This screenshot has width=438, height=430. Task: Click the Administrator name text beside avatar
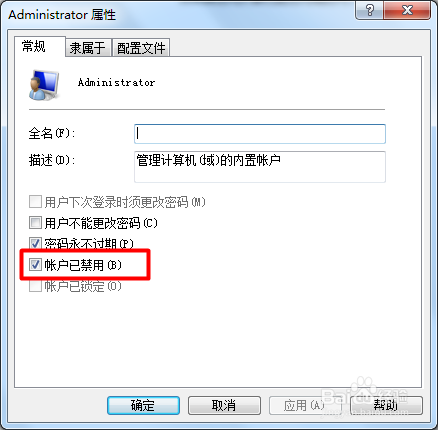pos(116,82)
